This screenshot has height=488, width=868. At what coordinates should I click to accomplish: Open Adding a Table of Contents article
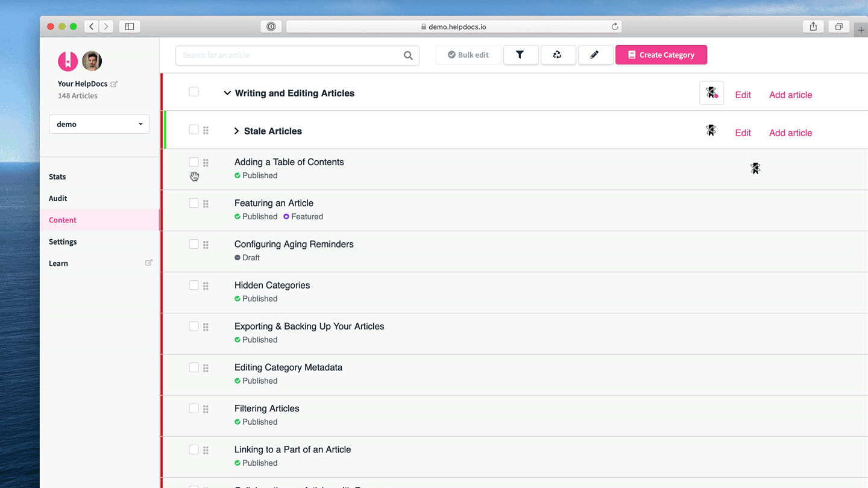(x=289, y=162)
